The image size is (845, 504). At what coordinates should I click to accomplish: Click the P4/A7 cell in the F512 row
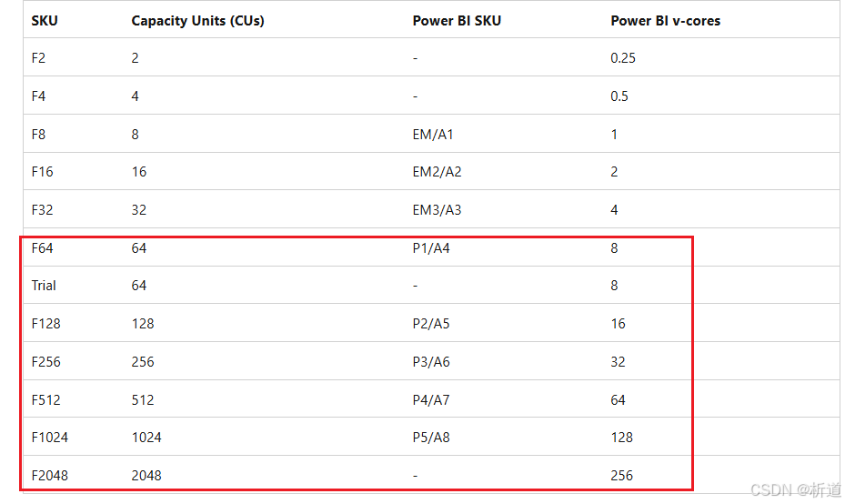click(x=431, y=400)
